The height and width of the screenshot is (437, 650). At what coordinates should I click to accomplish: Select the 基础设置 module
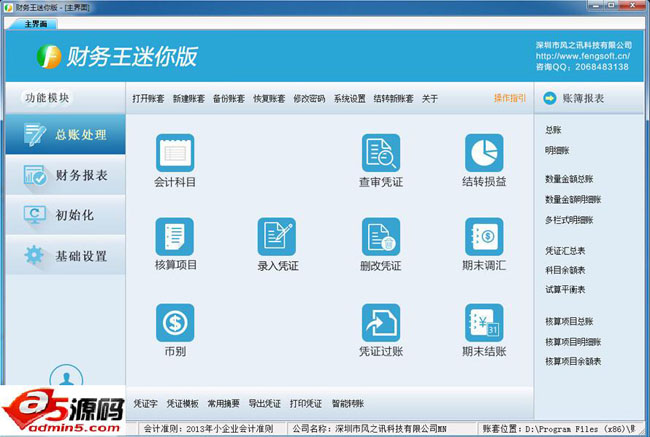click(x=65, y=255)
